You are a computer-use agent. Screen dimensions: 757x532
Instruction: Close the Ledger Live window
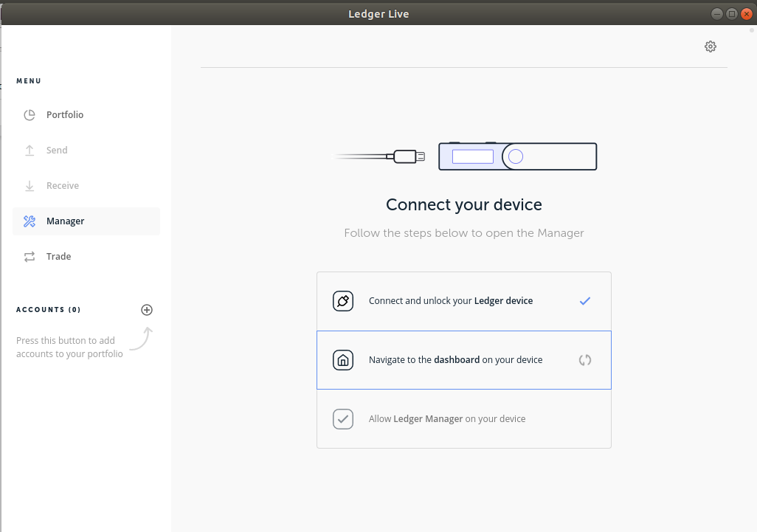[x=747, y=14]
